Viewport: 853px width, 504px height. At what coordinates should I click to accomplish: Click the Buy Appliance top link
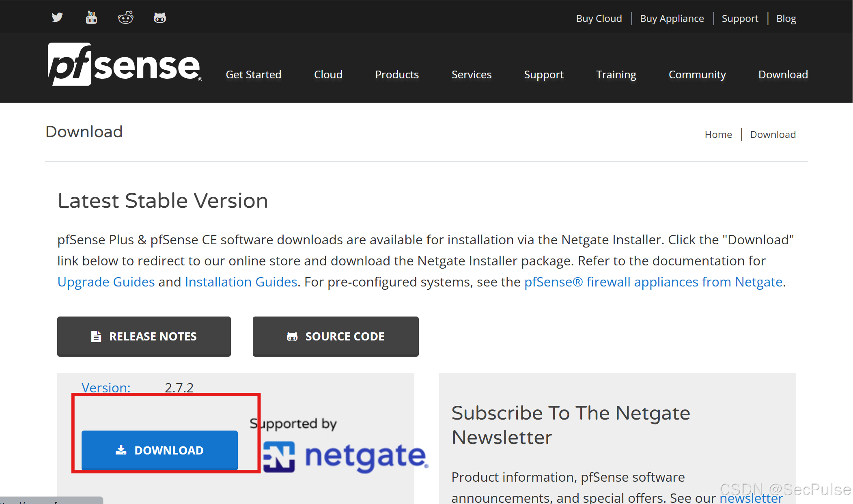(672, 19)
